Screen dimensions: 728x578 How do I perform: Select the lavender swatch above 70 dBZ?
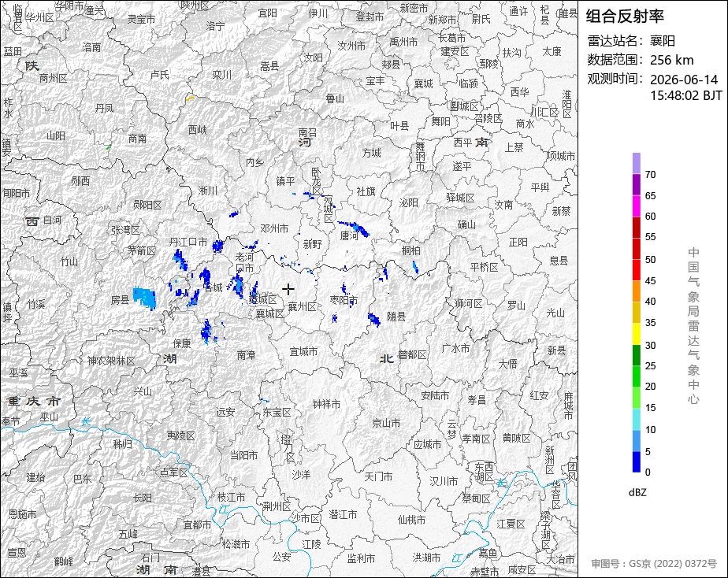[637, 163]
